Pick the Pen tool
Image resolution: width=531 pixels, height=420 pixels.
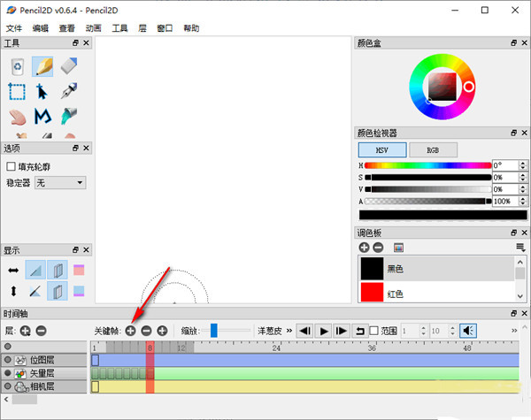click(x=69, y=91)
